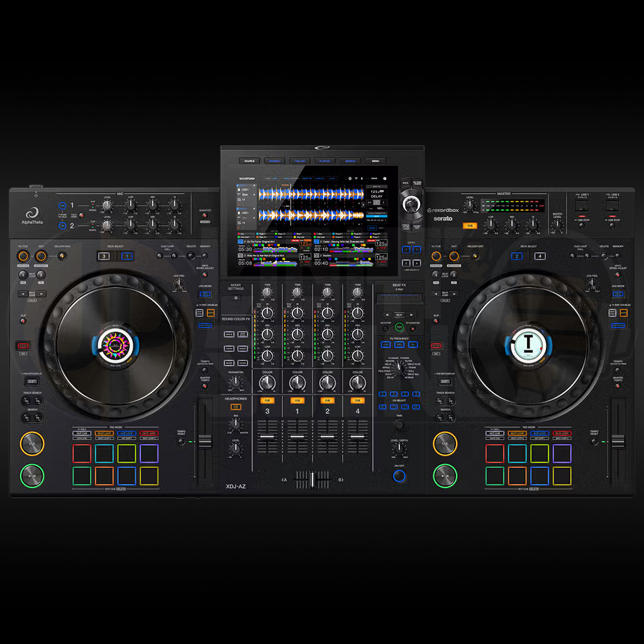This screenshot has width=644, height=644.
Task: Toggle SLIP mode on the left deck
Action: 23,321
